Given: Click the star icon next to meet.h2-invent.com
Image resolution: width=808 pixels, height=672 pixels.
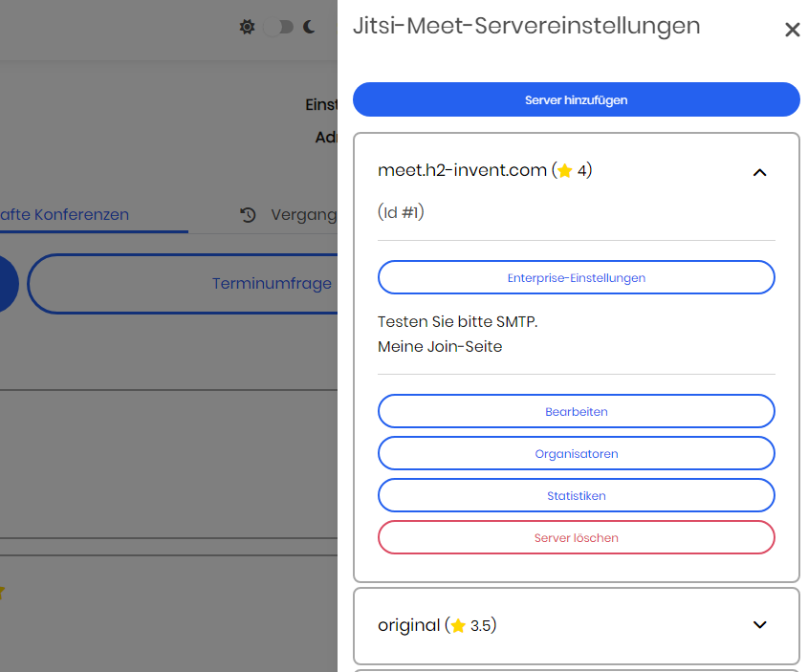Looking at the screenshot, I should pyautogui.click(x=565, y=170).
